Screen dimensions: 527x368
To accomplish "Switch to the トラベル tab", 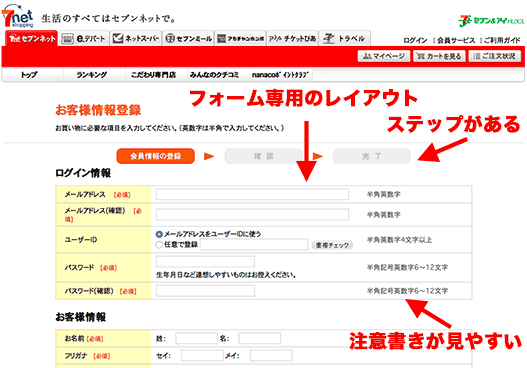I will point(344,39).
